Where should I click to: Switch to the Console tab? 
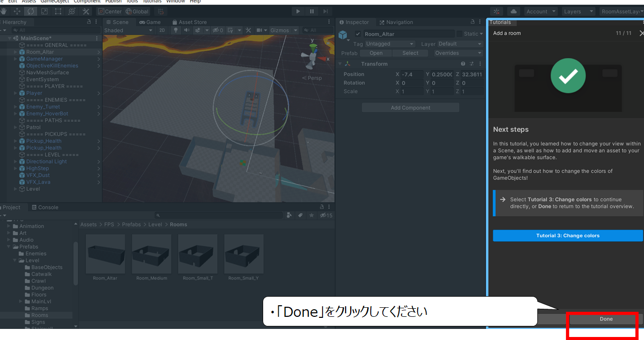(x=45, y=208)
